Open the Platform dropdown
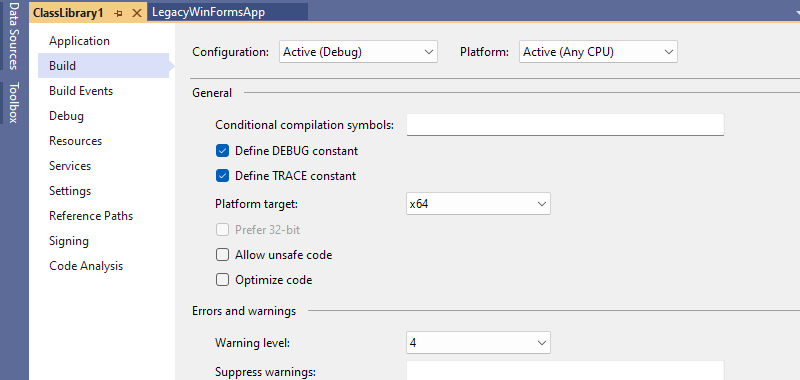800x380 pixels. (x=598, y=52)
